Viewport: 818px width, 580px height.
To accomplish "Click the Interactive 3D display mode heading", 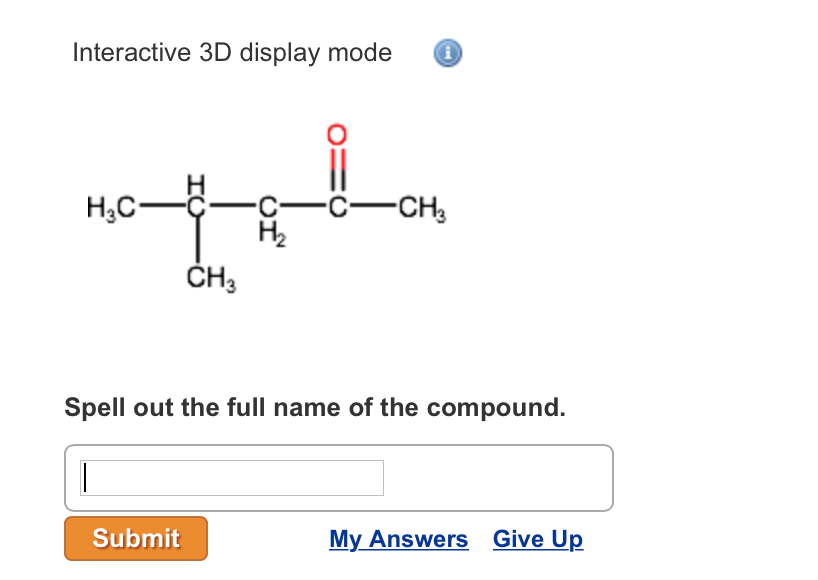I will click(x=231, y=53).
